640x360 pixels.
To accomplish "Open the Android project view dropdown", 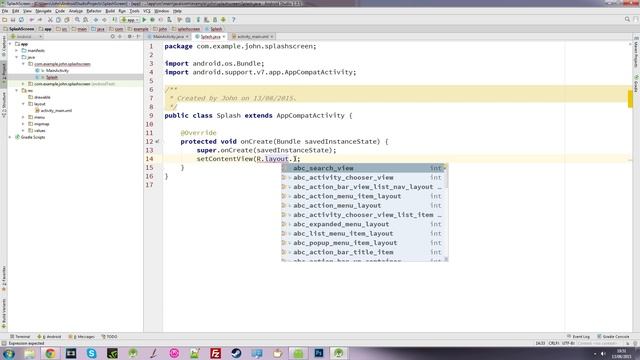I will click(26, 36).
